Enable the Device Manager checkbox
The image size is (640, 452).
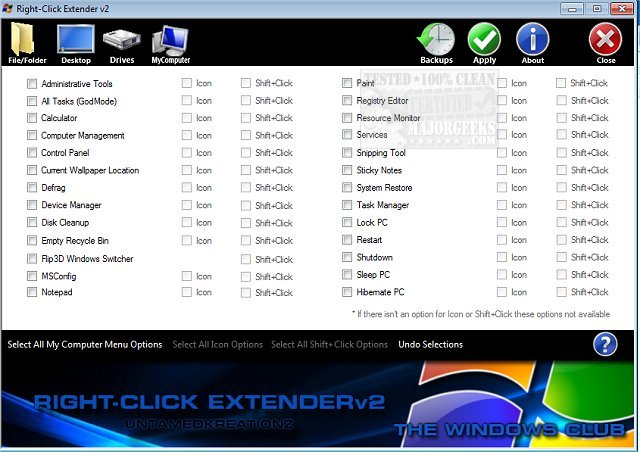(x=32, y=205)
